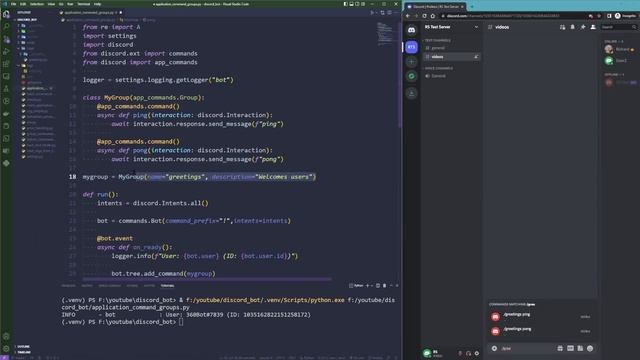
Task: Bookmark this page with the star icon
Action: tap(599, 16)
